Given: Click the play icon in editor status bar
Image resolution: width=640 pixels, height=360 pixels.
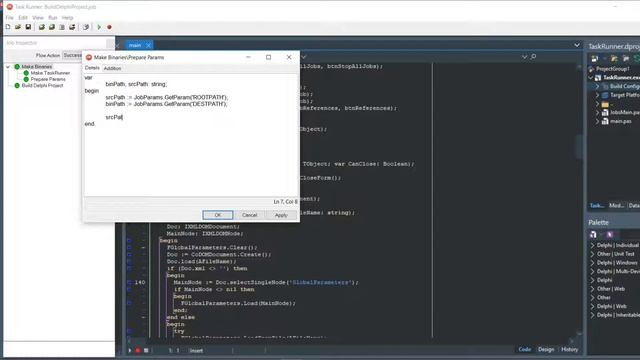Looking at the screenshot, I should click(130, 350).
